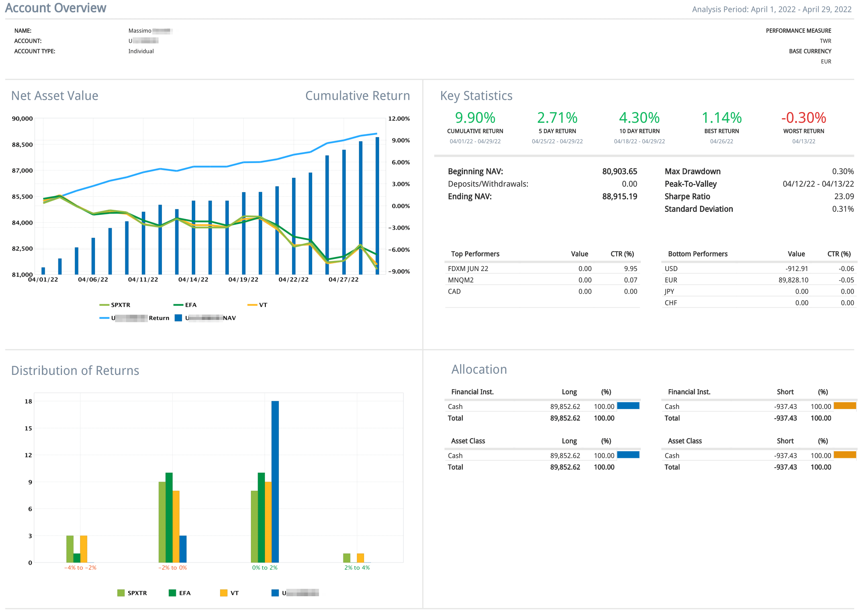868x611 pixels.
Task: Click the -0.30% worst return value
Action: (x=803, y=118)
